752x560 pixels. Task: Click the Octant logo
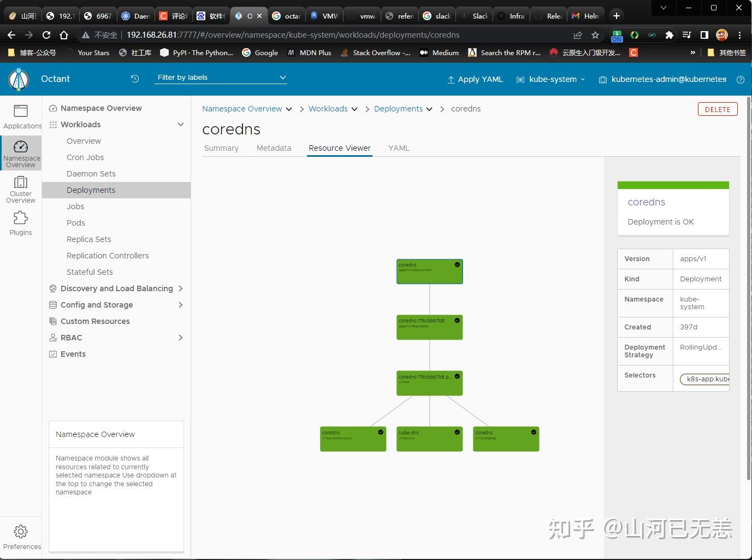pos(19,79)
